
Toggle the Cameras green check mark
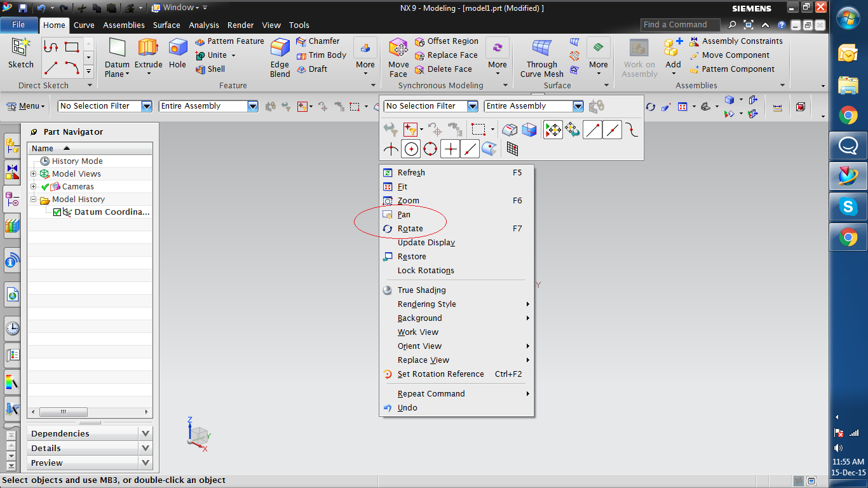[45, 187]
